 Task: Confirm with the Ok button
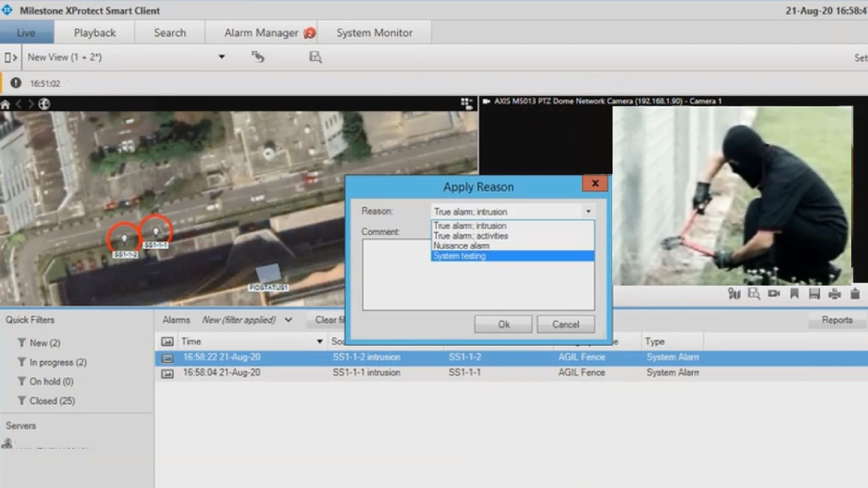504,324
